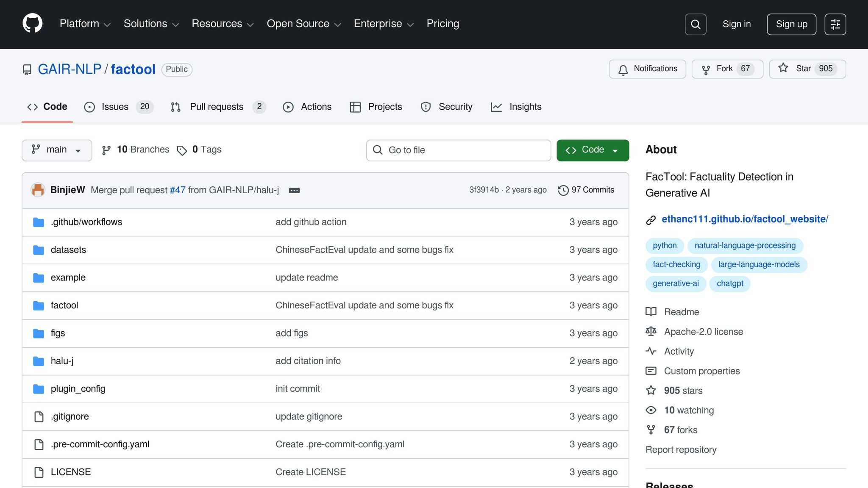
Task: Click the history clock 97 Commits icon
Action: pos(563,190)
